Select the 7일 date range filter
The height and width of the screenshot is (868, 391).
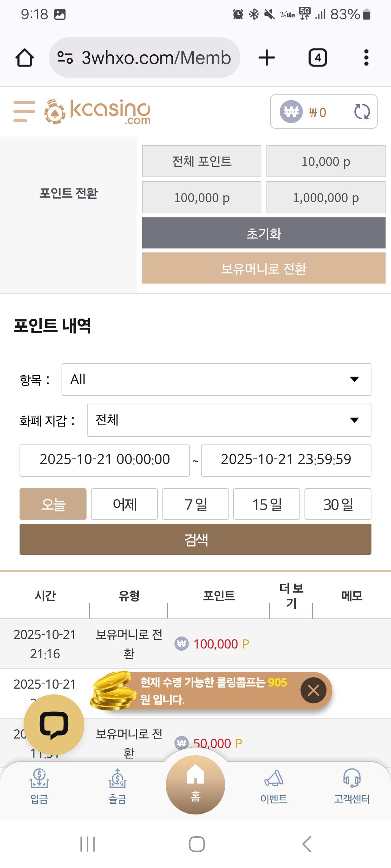195,504
